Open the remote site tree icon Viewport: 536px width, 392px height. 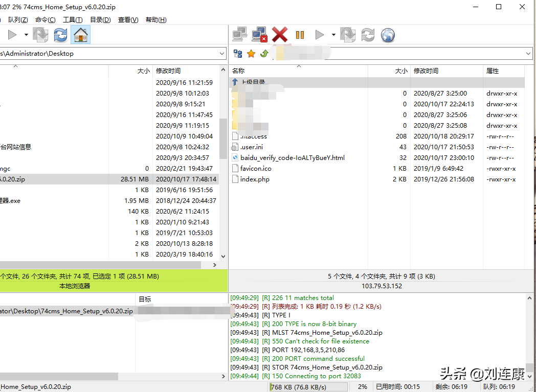[238, 54]
